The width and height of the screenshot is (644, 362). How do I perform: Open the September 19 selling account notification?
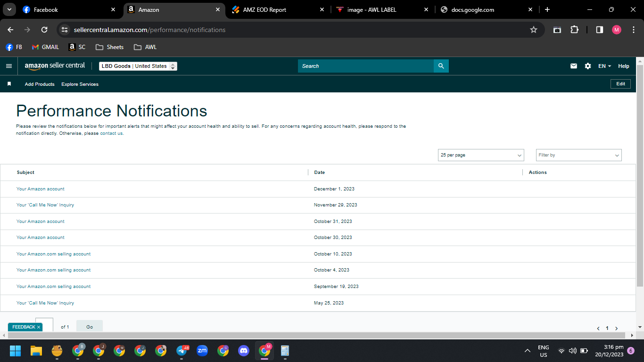(x=54, y=287)
